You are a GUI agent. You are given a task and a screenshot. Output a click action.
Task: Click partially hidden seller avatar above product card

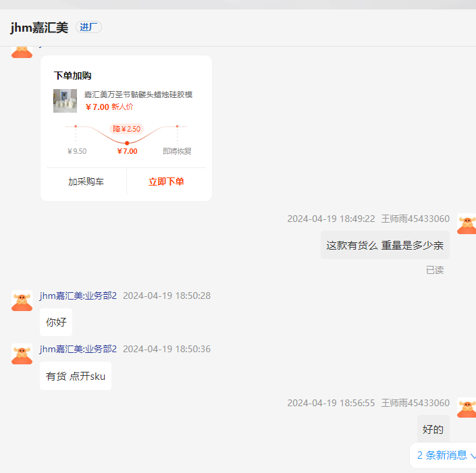pyautogui.click(x=22, y=51)
